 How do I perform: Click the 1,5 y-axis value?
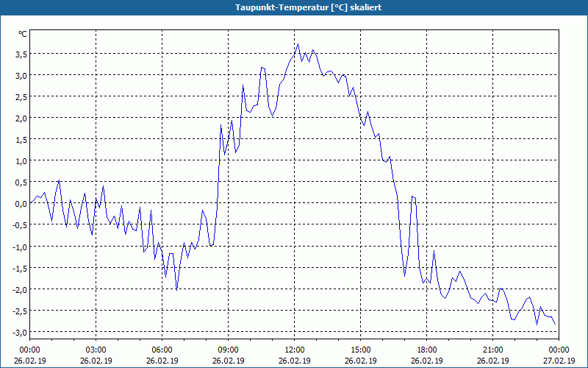click(21, 140)
